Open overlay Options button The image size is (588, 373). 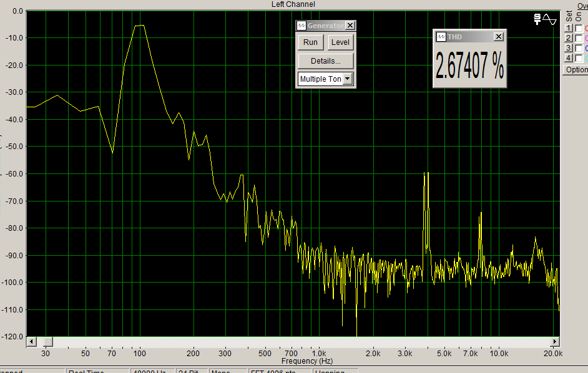(576, 70)
